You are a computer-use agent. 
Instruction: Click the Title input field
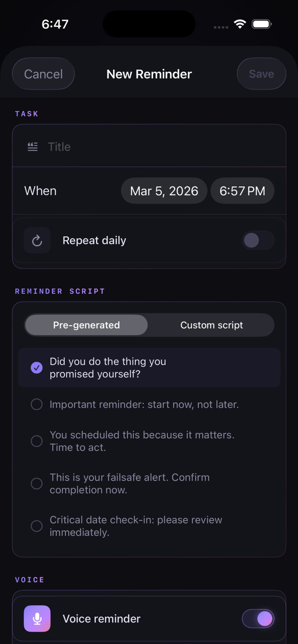tap(162, 147)
